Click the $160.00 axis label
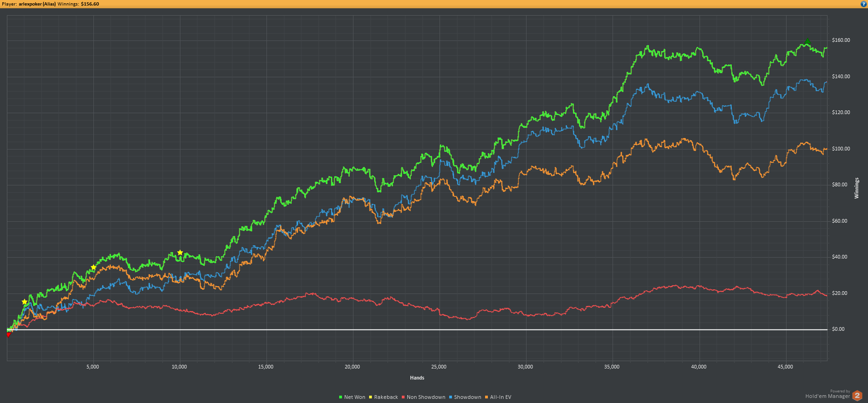868x403 pixels. tap(841, 40)
